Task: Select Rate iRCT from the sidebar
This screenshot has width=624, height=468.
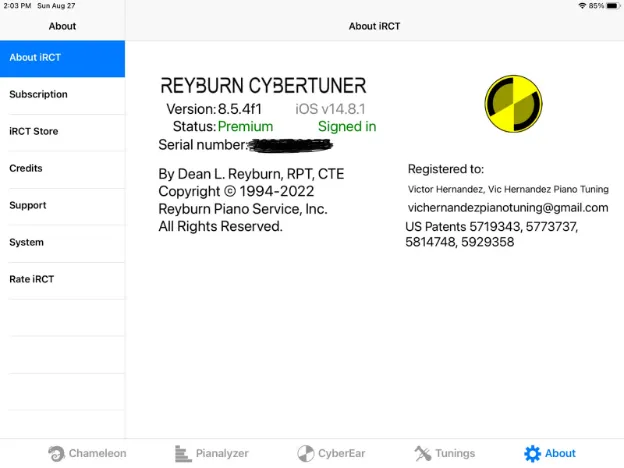Action: pyautogui.click(x=62, y=280)
